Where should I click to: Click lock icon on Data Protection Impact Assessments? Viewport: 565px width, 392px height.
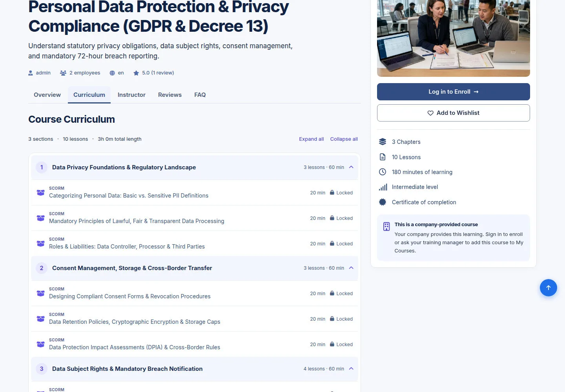[x=332, y=344]
